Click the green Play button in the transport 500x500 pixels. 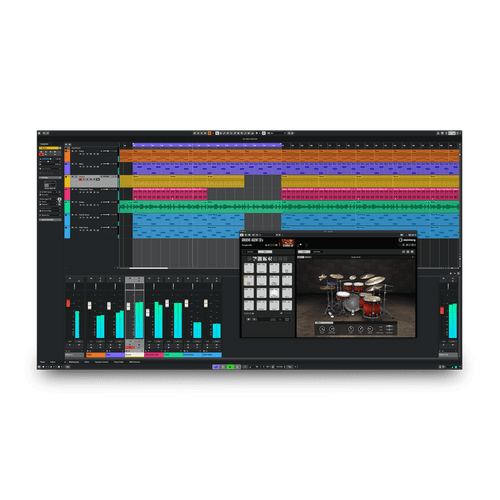pos(230,367)
